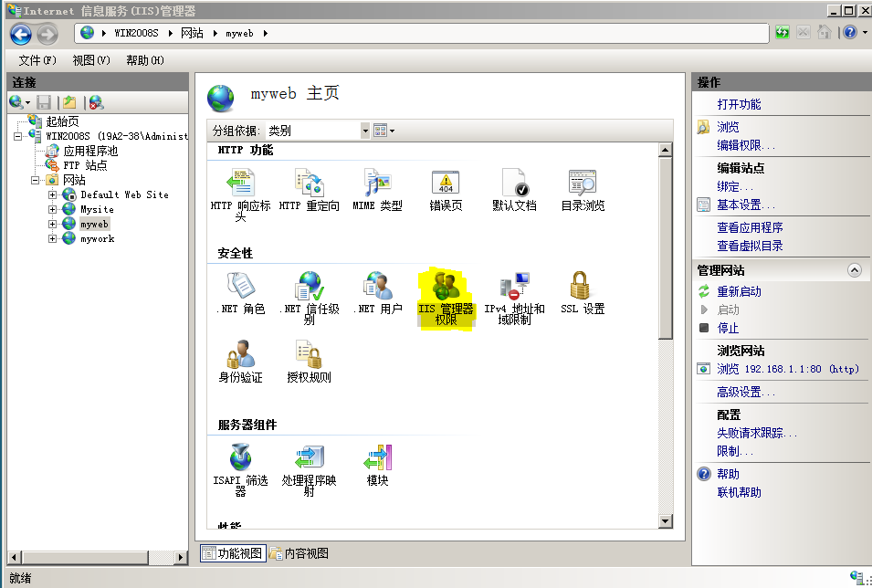Click the home toolbar icon
Viewport: 872px width, 588px height.
825,32
